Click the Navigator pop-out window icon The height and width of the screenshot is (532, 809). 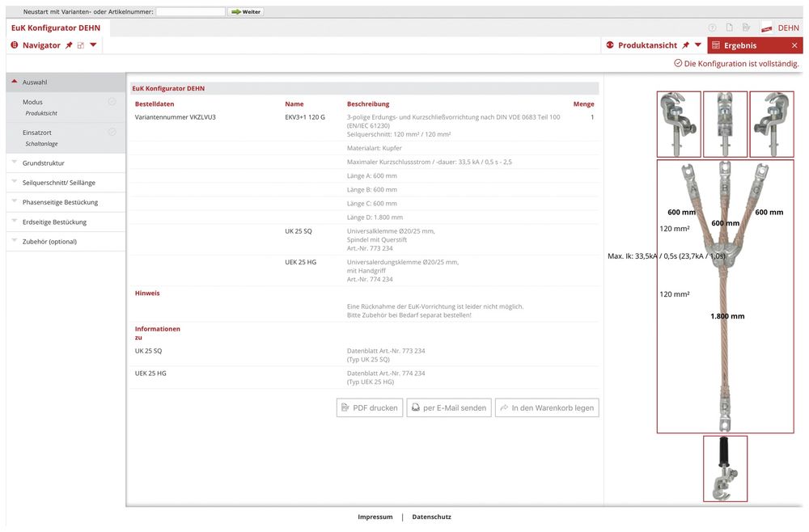(81, 45)
